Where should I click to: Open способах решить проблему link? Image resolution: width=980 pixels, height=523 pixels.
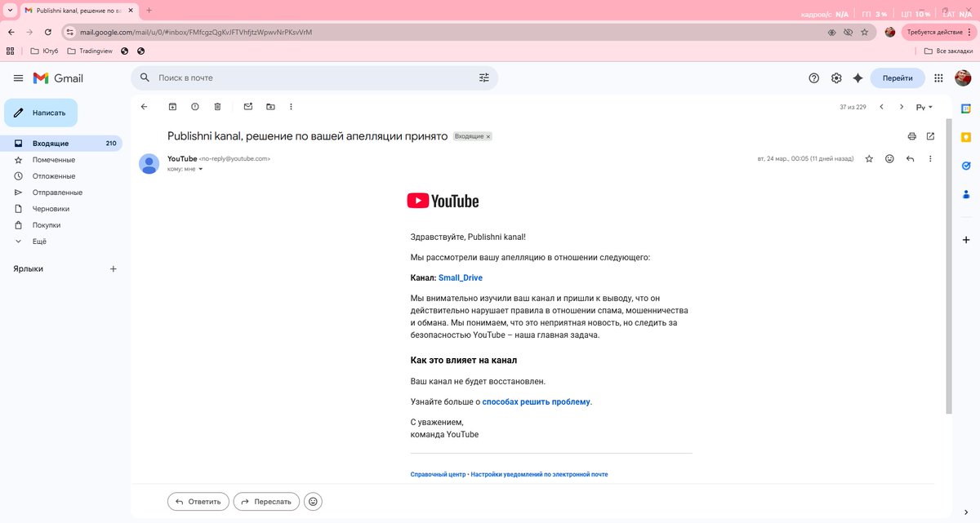coord(536,402)
